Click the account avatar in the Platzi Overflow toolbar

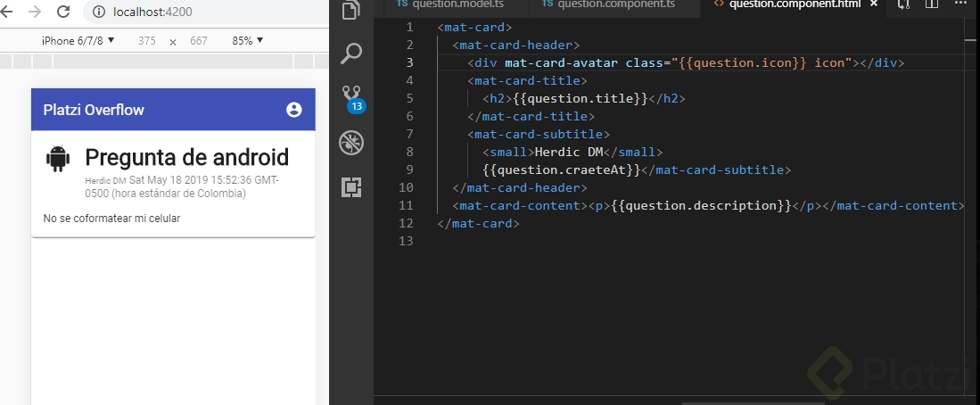(x=293, y=110)
